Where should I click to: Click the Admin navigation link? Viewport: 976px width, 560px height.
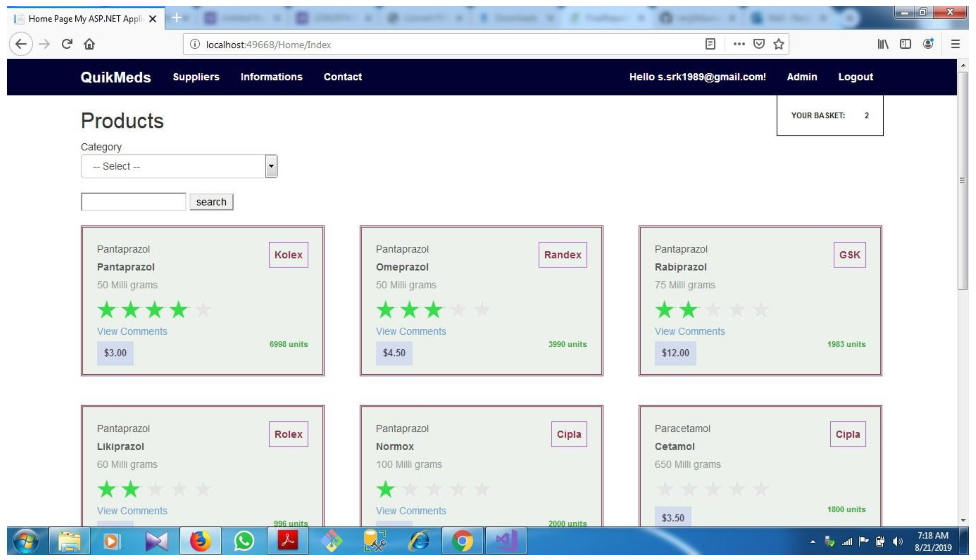(802, 77)
